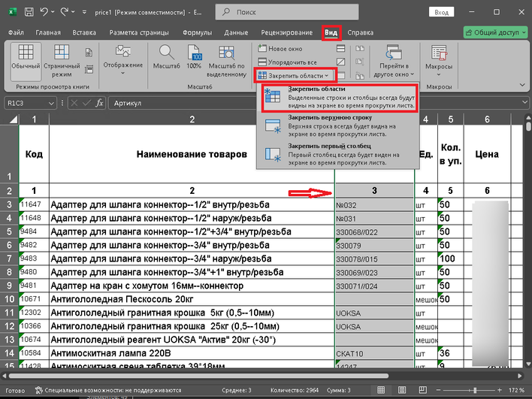Screen dimensions: 532x399
Task: Set zoom to 100% icon
Action: click(194, 58)
